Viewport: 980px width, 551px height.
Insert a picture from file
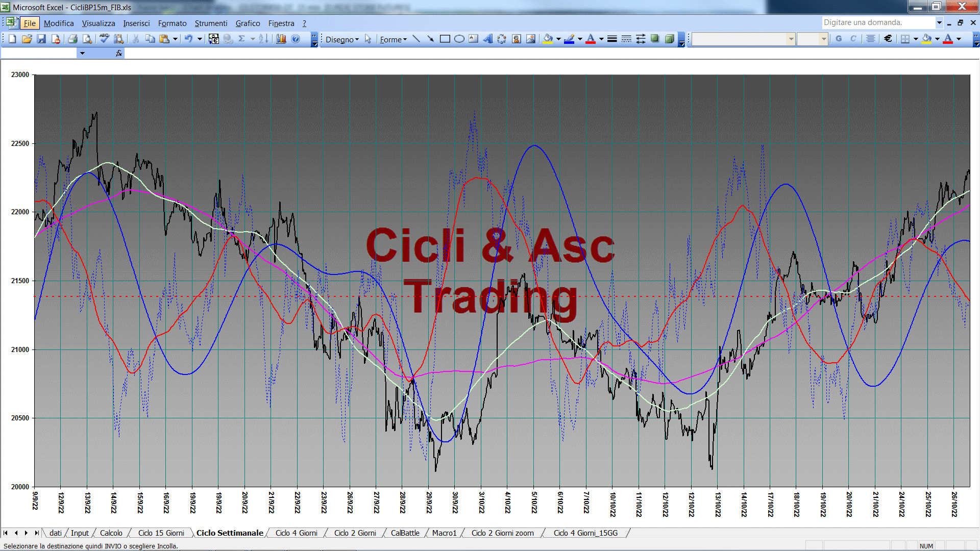[531, 39]
